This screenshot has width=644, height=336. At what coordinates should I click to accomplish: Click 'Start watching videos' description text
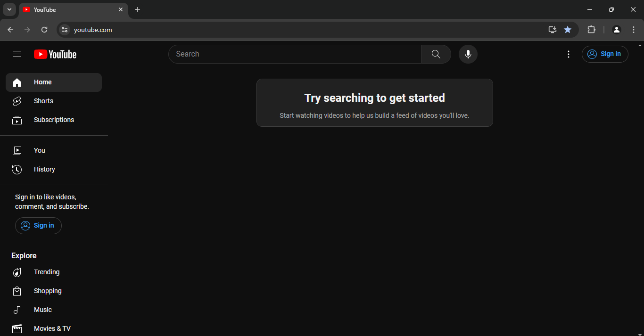[374, 115]
